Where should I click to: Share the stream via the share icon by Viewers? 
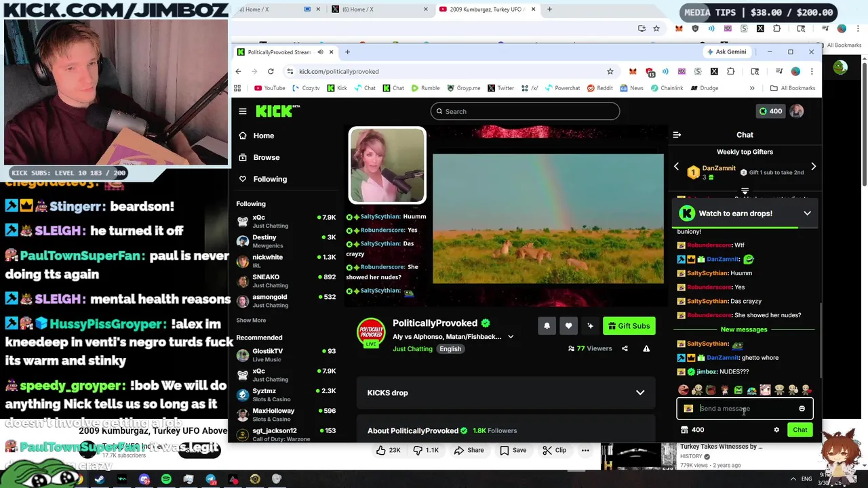pyautogui.click(x=625, y=348)
